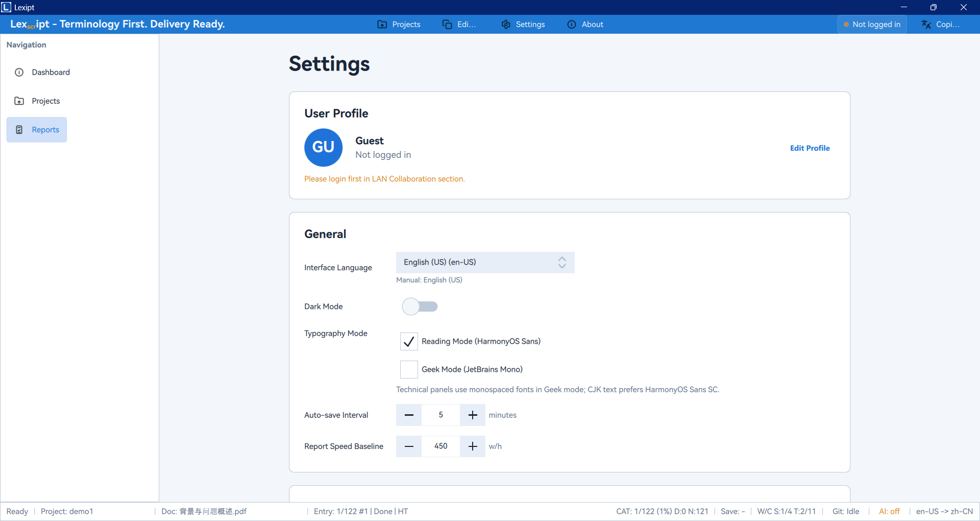Decrease Report Speed Baseline with minus

point(409,446)
